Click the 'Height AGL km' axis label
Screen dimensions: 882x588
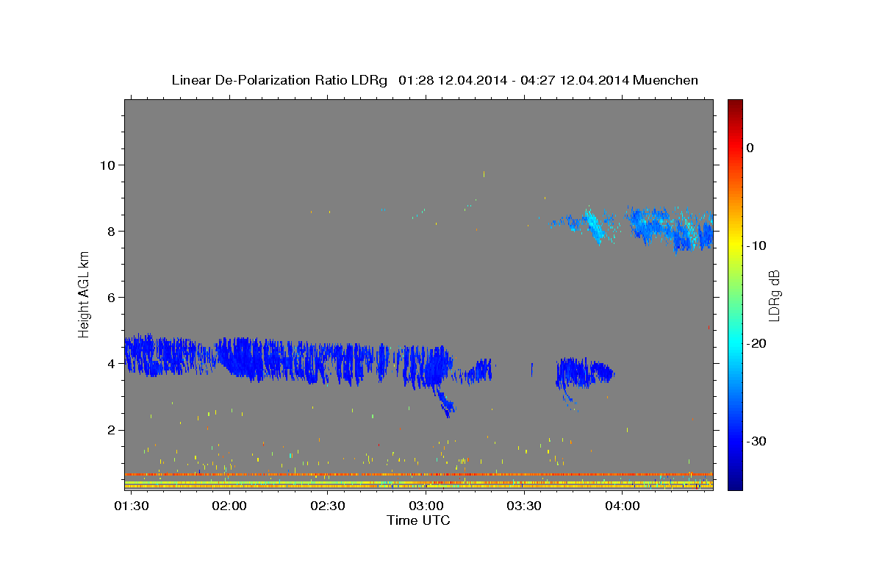coord(85,295)
